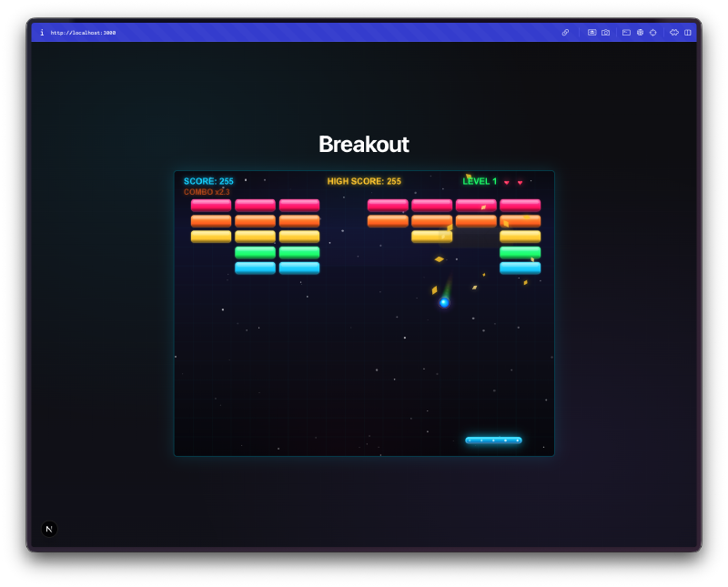This screenshot has width=728, height=587.
Task: Click the glowing blue paddle
Action: pos(493,440)
